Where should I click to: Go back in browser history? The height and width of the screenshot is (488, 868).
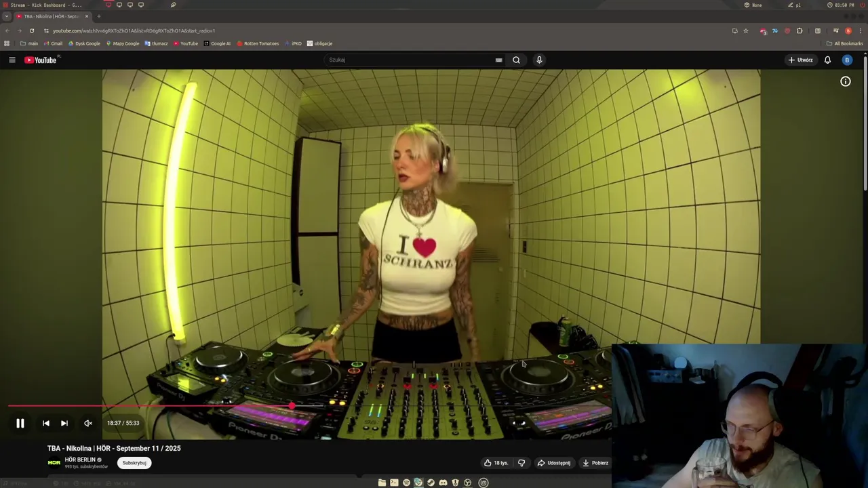coord(7,30)
